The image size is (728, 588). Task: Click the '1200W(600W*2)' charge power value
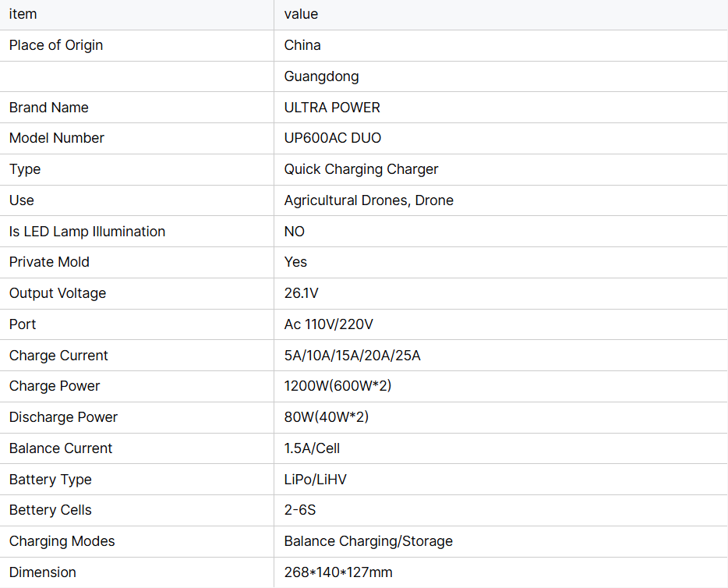click(x=337, y=386)
